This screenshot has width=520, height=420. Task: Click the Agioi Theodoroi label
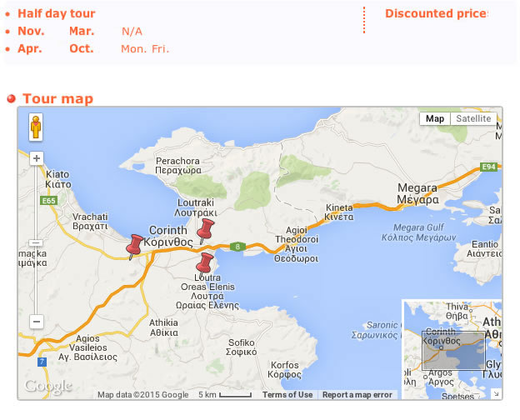pyautogui.click(x=297, y=244)
